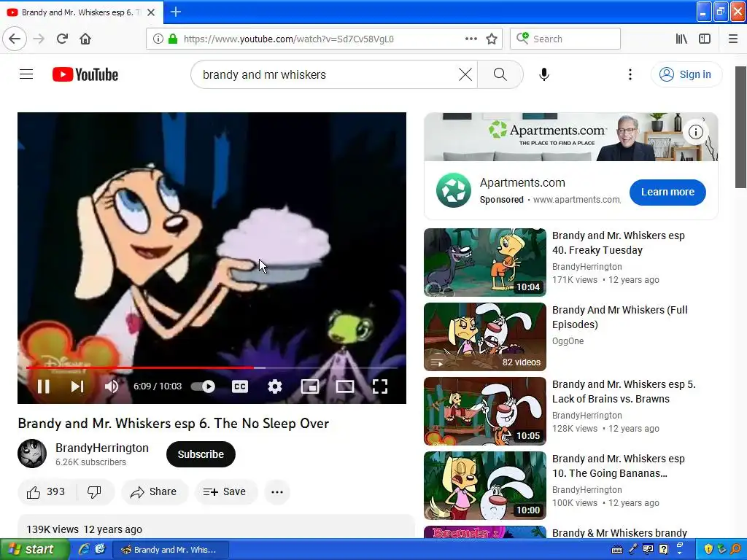This screenshot has height=560, width=747.
Task: Open the Library bookmarks icon
Action: pyautogui.click(x=682, y=39)
